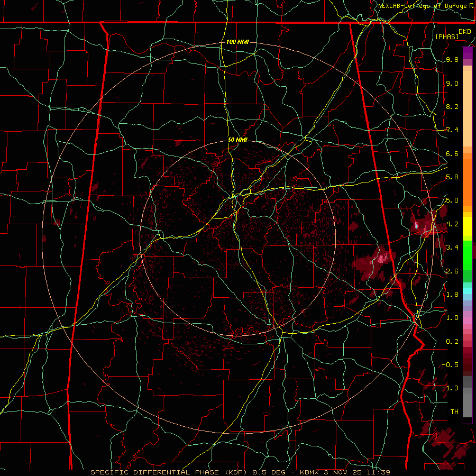Click the 2.6 value on the color scale
The image size is (476, 476).
click(452, 271)
